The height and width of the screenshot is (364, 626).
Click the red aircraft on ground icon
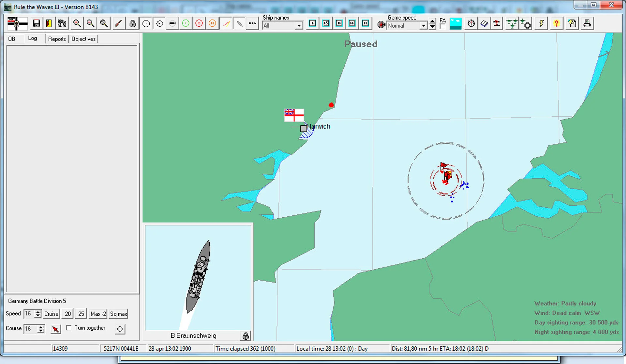pos(497,23)
